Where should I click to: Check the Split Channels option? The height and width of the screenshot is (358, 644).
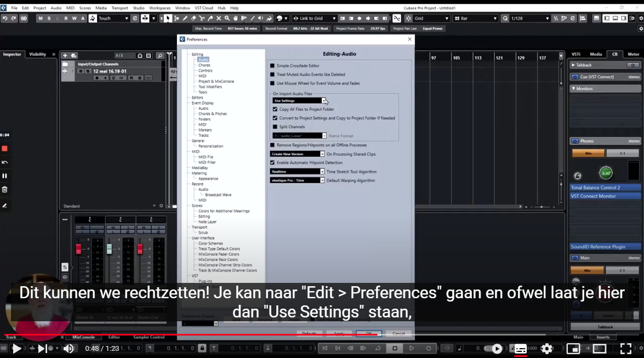tap(275, 127)
